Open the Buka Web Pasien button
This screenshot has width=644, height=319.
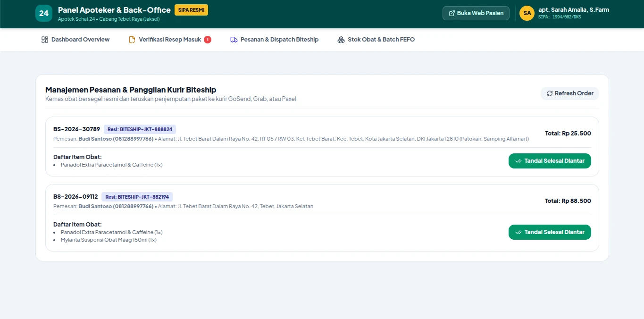pyautogui.click(x=476, y=13)
